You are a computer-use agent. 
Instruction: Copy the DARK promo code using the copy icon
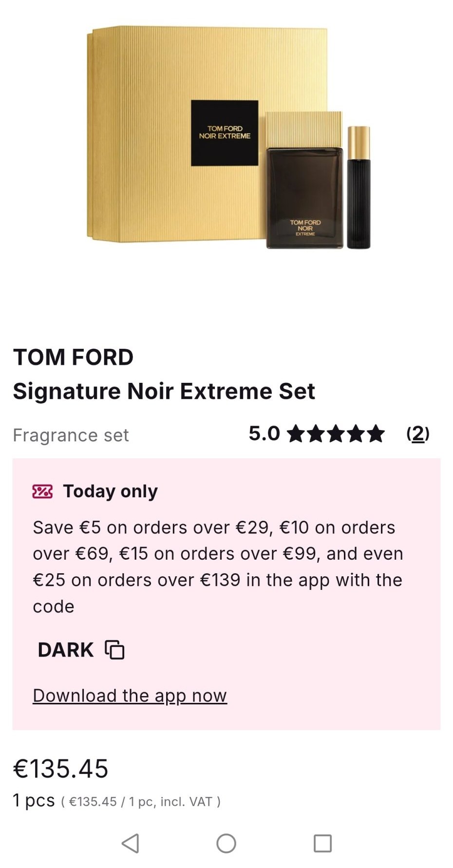pyautogui.click(x=115, y=650)
